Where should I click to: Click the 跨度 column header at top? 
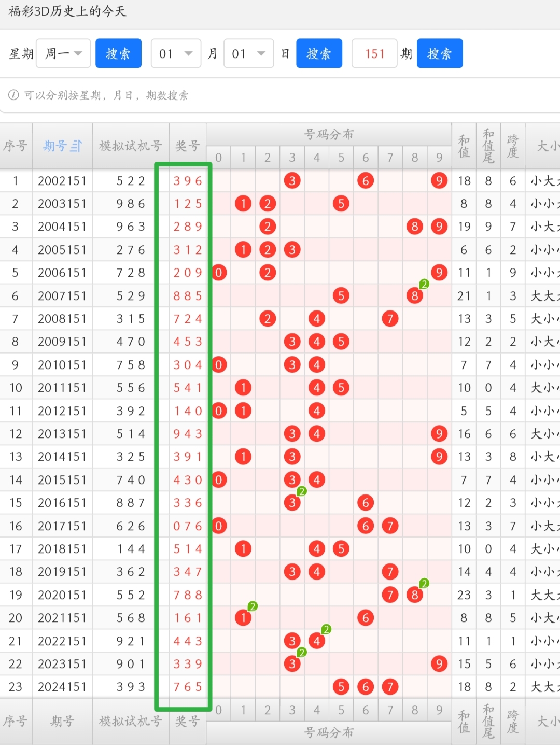coord(513,146)
